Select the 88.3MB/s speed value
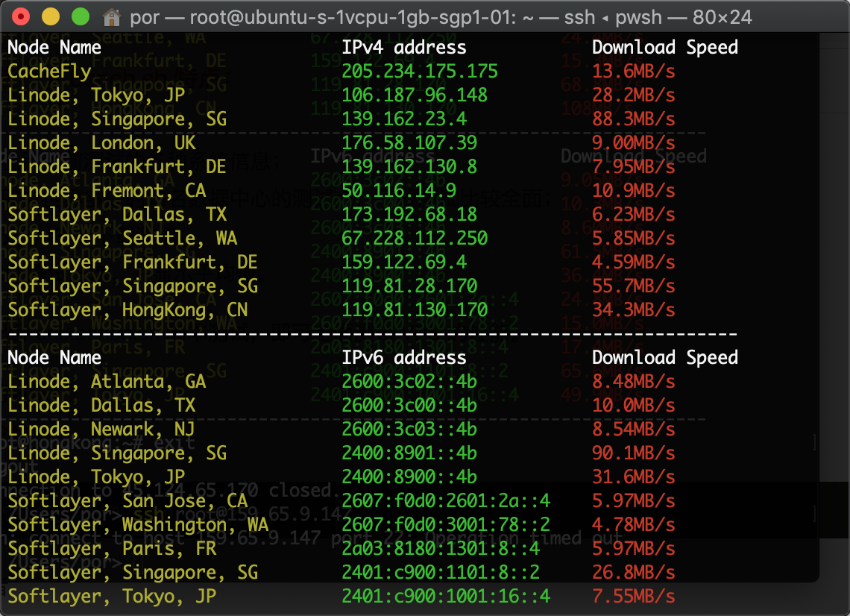The image size is (850, 616). pos(633,119)
